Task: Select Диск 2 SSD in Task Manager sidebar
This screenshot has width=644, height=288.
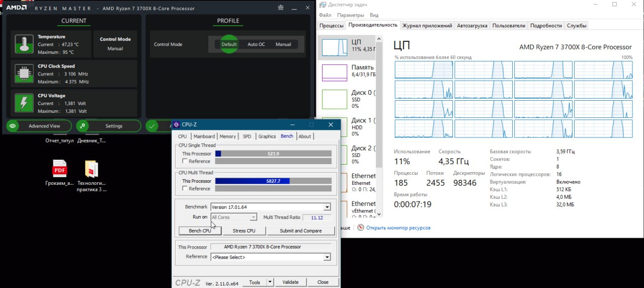Action: point(347,155)
